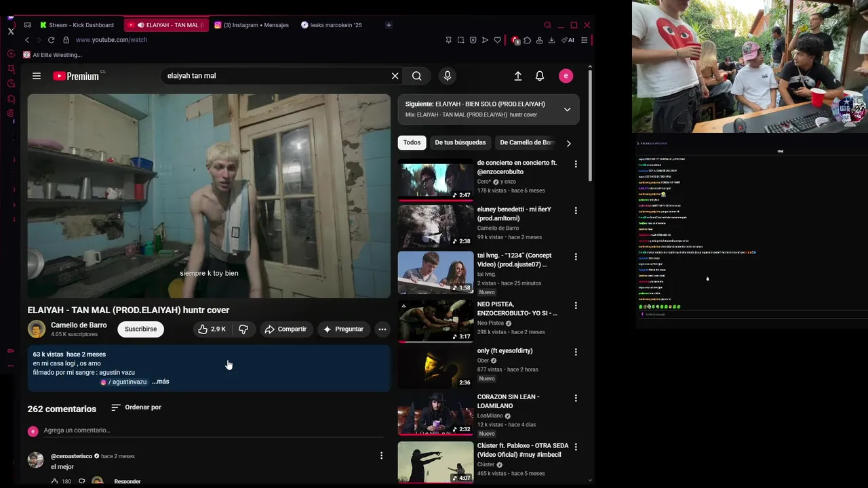868x488 pixels.
Task: Open the 'All Elite Wrestling...' bookmark
Action: coord(52,55)
